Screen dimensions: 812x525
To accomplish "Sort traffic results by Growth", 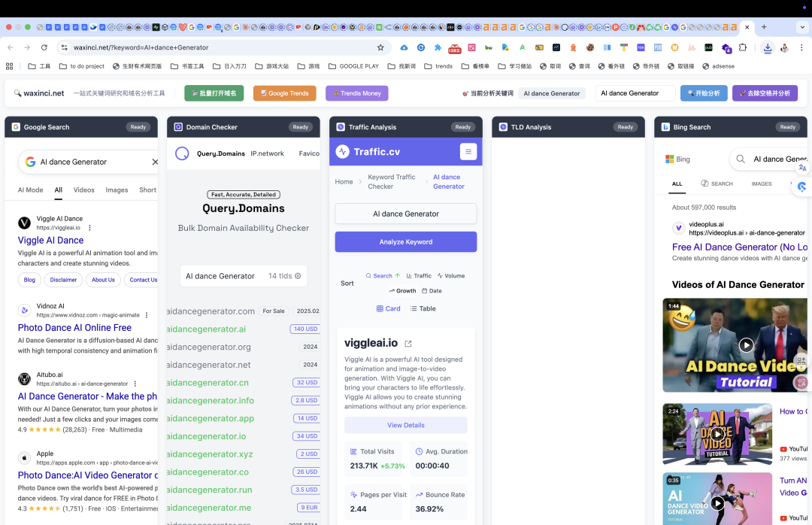I will [x=402, y=291].
